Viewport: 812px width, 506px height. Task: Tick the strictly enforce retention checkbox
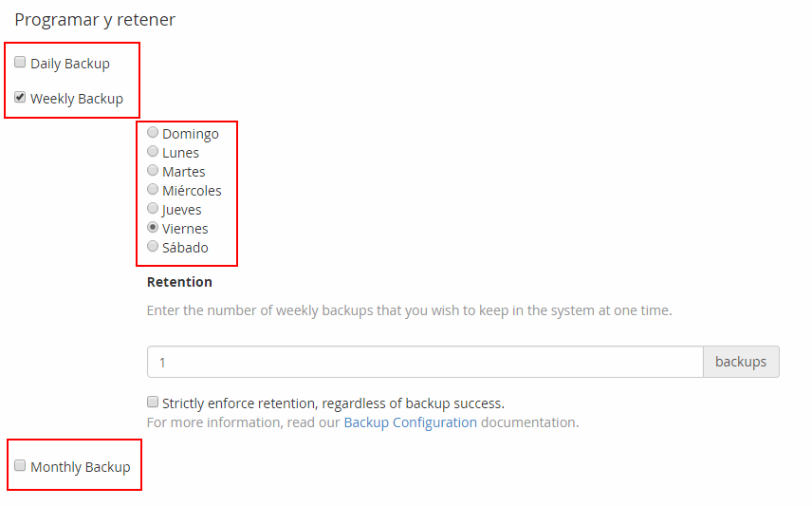tap(153, 402)
